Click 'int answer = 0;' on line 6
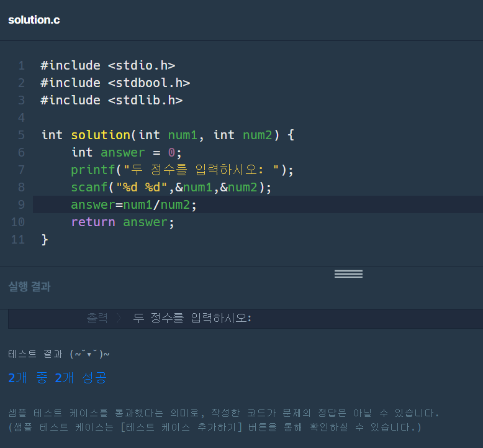This screenshot has height=448, width=483. tap(126, 152)
